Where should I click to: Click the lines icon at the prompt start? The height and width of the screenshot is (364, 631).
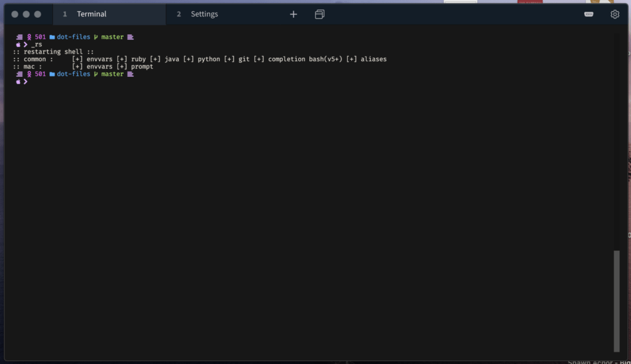[x=19, y=36]
